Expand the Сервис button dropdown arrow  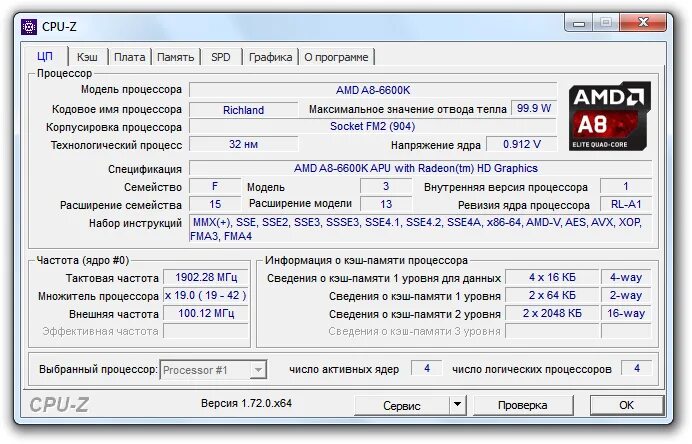[x=458, y=404]
